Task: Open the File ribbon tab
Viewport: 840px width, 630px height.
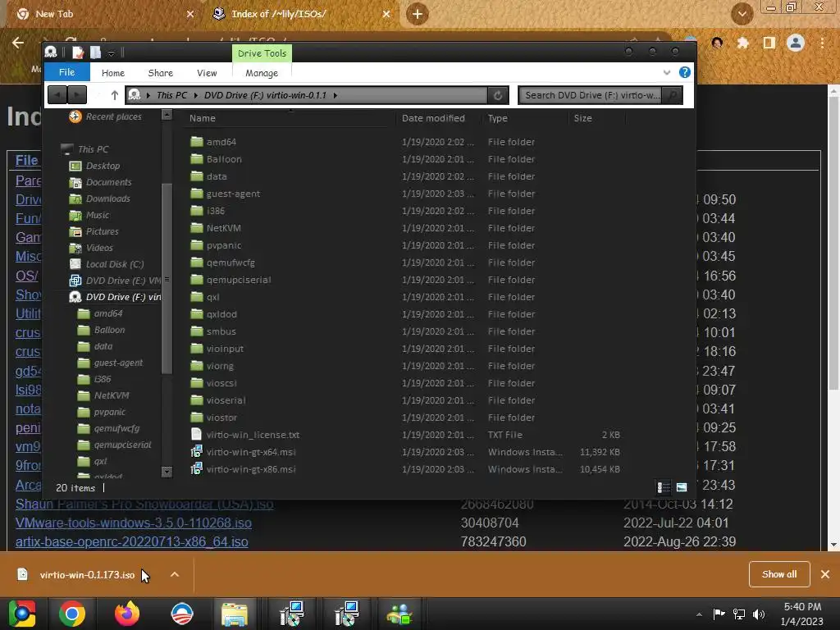Action: click(67, 72)
